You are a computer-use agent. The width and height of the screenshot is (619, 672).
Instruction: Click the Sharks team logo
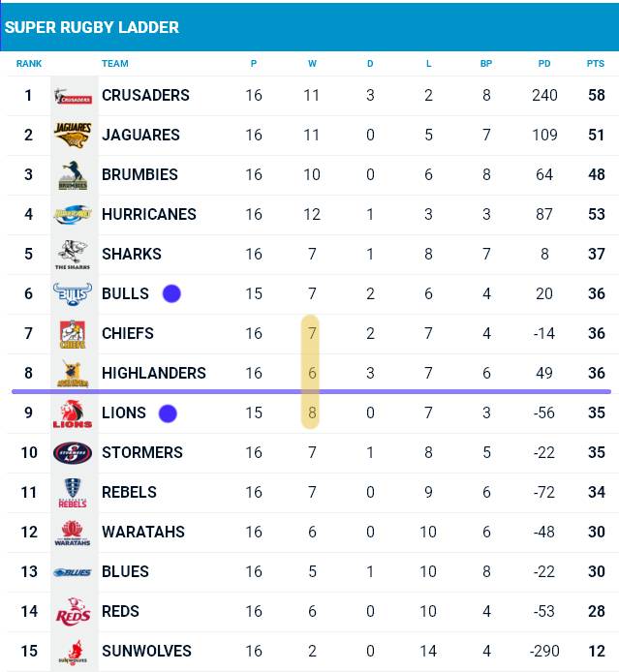pos(73,254)
